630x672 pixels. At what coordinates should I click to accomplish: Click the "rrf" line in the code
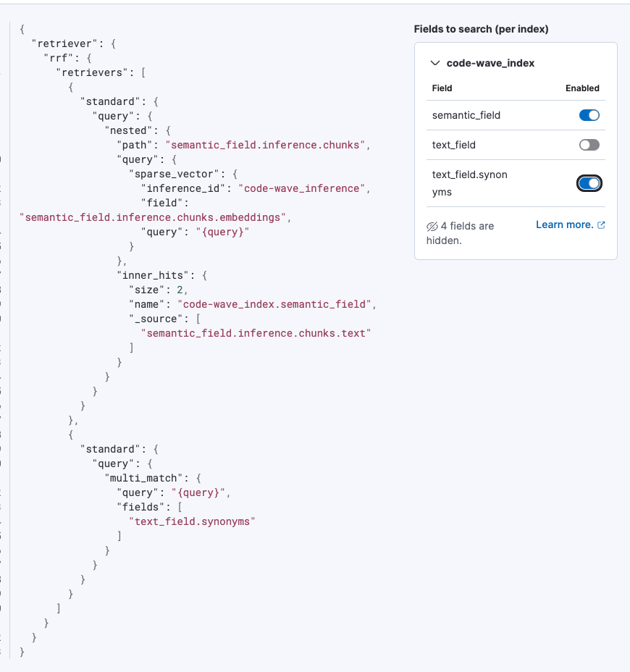68,58
